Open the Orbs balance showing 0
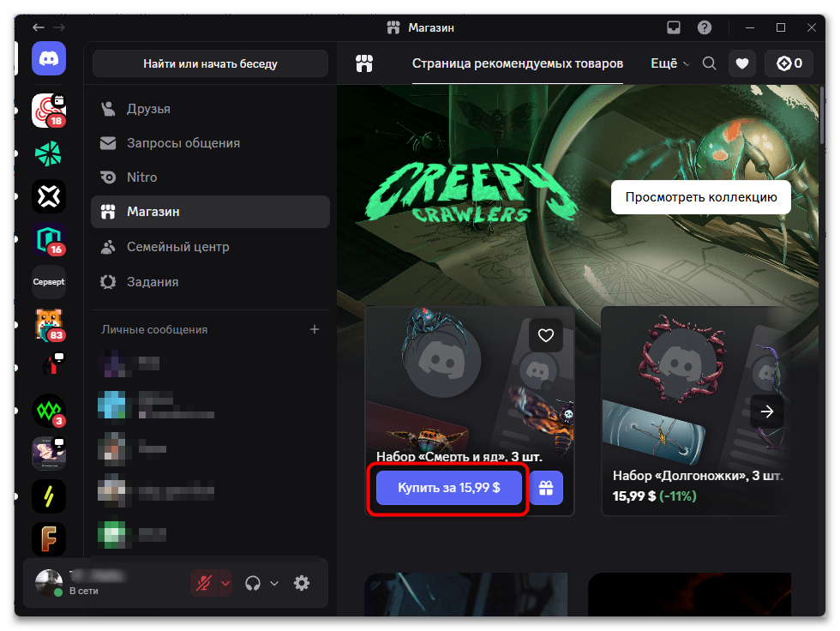The width and height of the screenshot is (840, 631). [x=789, y=63]
